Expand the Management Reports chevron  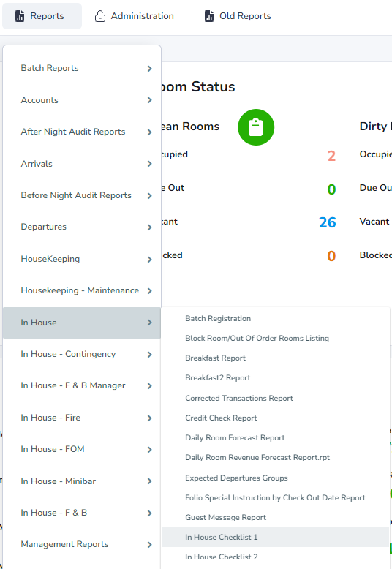tap(149, 544)
